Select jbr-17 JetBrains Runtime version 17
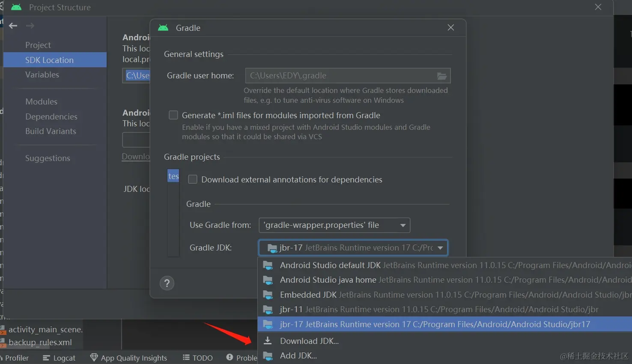Viewport: 632px width, 364px height. tap(445, 324)
